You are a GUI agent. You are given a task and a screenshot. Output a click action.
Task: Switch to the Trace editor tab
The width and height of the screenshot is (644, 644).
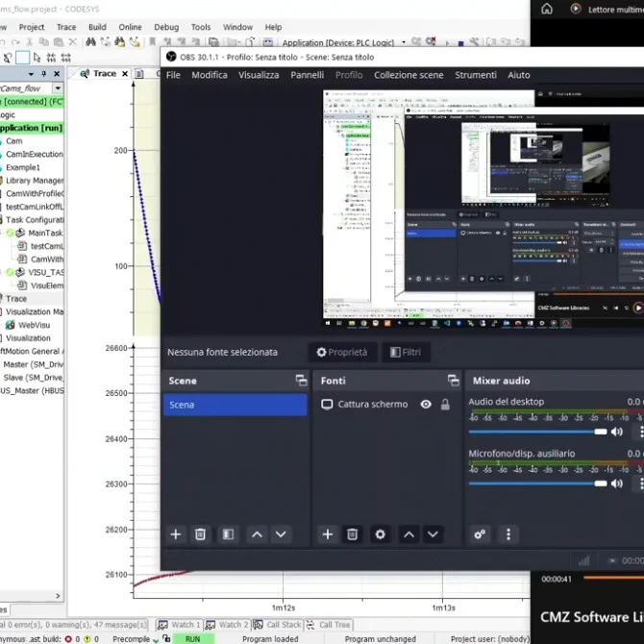pos(104,74)
